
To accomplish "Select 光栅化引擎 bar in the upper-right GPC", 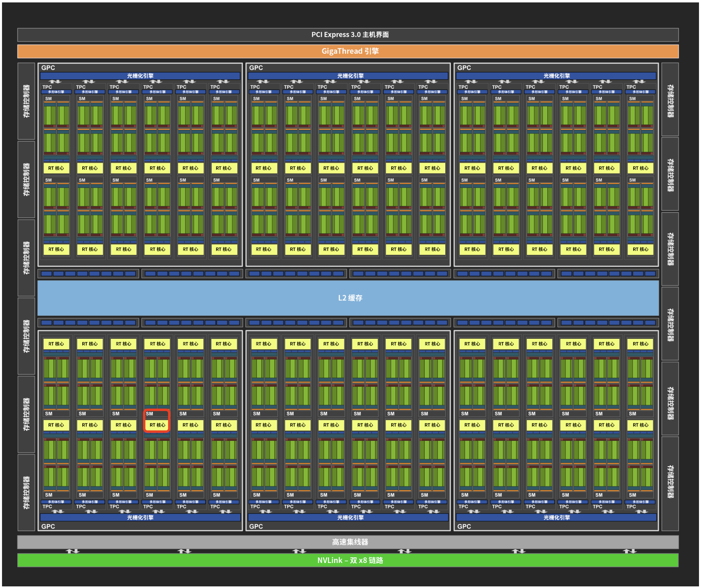I will [556, 76].
